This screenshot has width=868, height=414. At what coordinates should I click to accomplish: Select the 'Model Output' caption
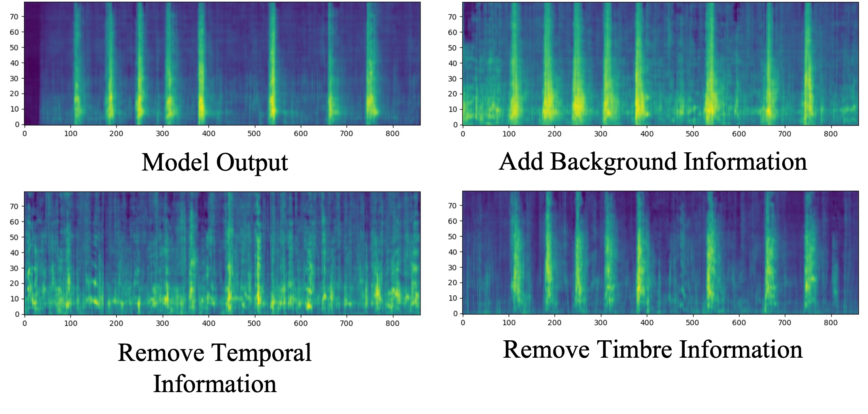214,162
